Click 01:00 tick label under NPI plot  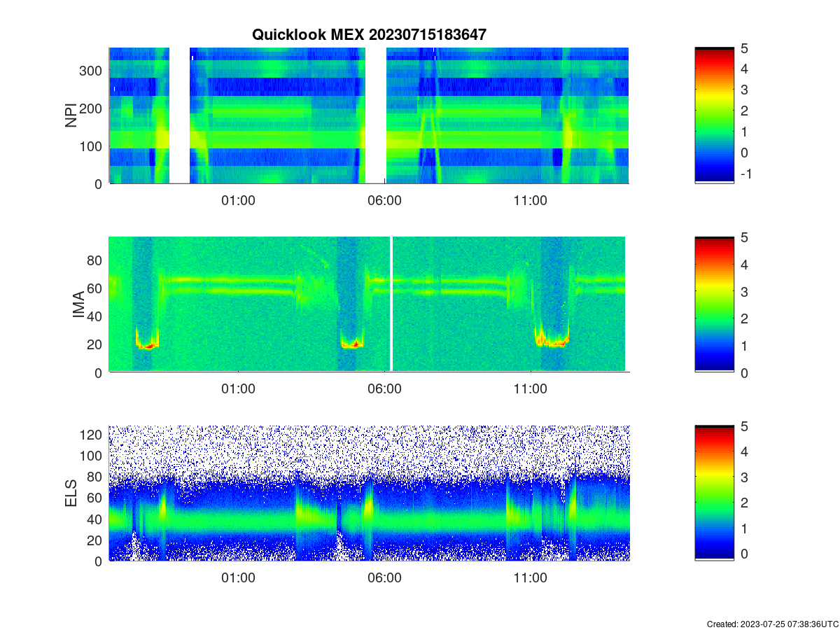click(x=238, y=200)
